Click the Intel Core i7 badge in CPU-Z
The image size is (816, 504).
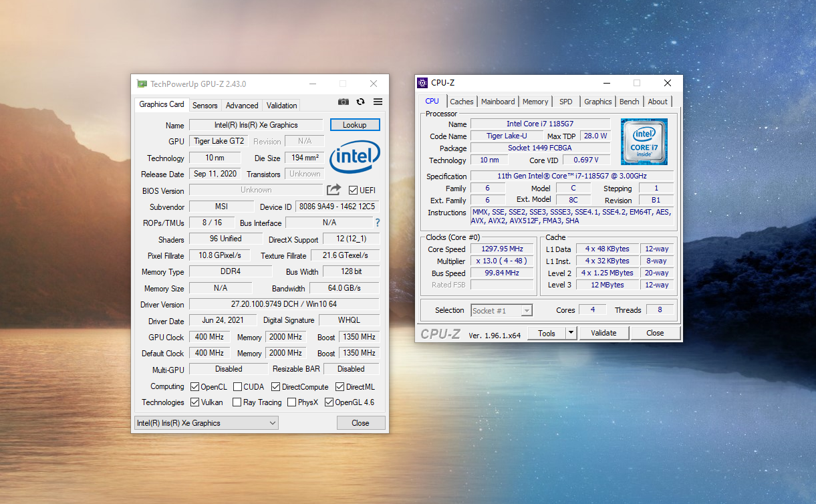[644, 142]
